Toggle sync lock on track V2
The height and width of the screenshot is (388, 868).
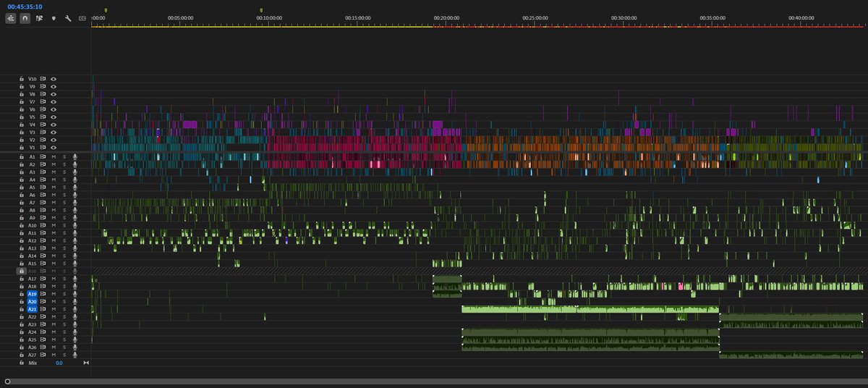43,140
